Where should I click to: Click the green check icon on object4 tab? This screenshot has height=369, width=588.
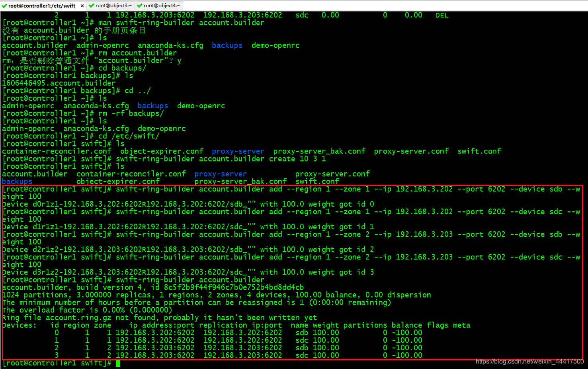[x=140, y=6]
